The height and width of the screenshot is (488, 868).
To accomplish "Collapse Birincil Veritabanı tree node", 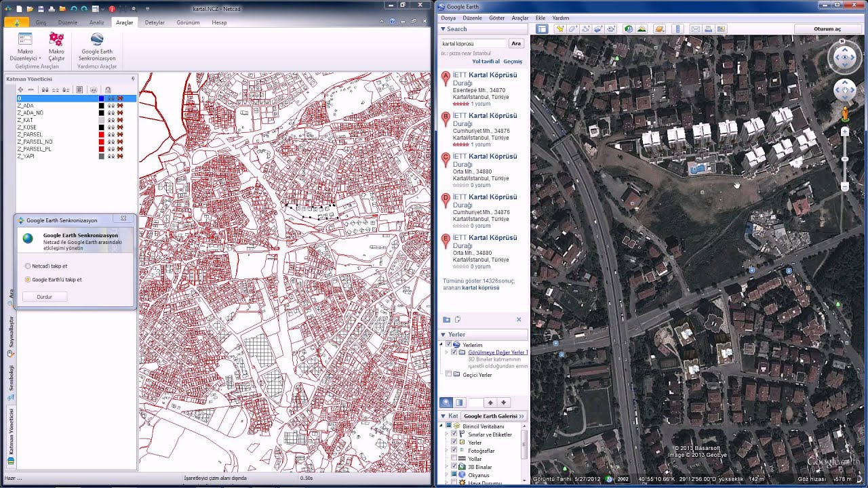I will (x=441, y=426).
